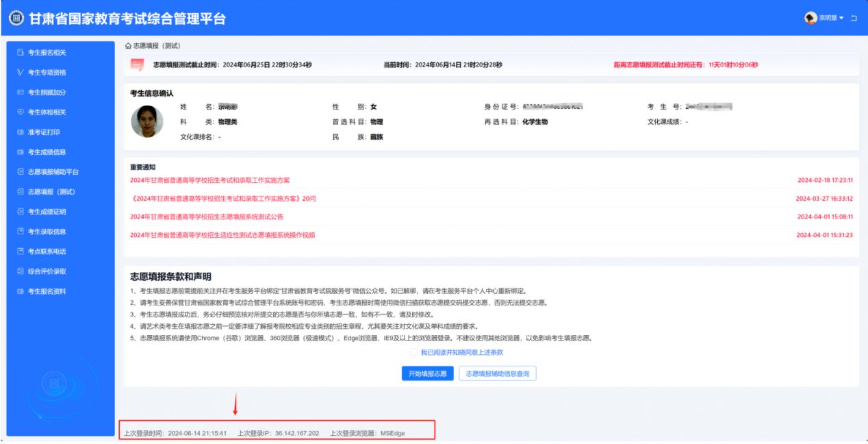Viewport: 868px width, 444px height.
Task: Click the 重要通知 heading
Action: [x=143, y=166]
